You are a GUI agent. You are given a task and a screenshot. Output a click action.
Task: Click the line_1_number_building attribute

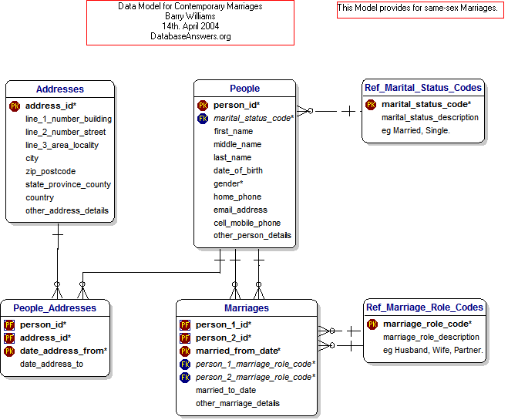[69, 119]
